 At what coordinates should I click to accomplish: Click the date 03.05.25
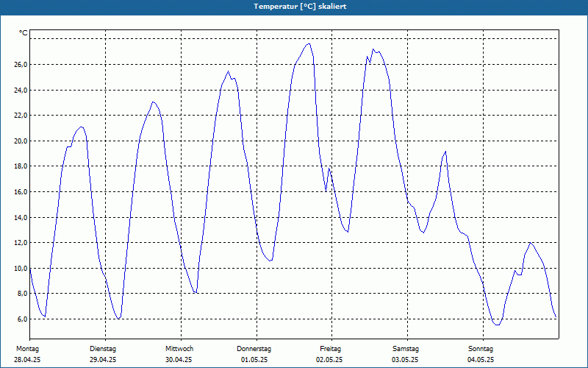tap(405, 360)
